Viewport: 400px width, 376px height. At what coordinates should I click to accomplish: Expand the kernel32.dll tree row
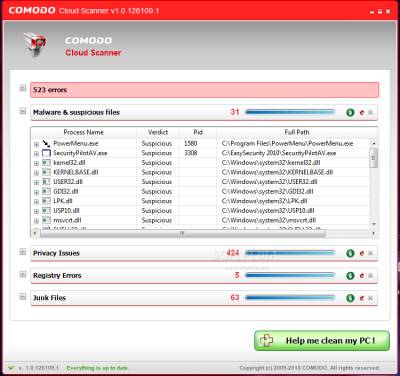[x=36, y=163]
